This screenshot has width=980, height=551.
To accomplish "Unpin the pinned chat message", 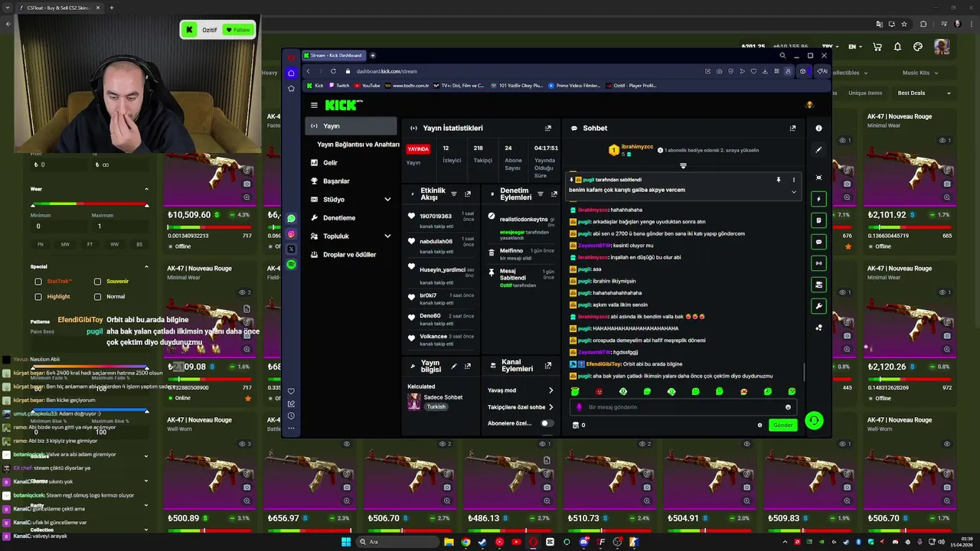I will coord(779,180).
